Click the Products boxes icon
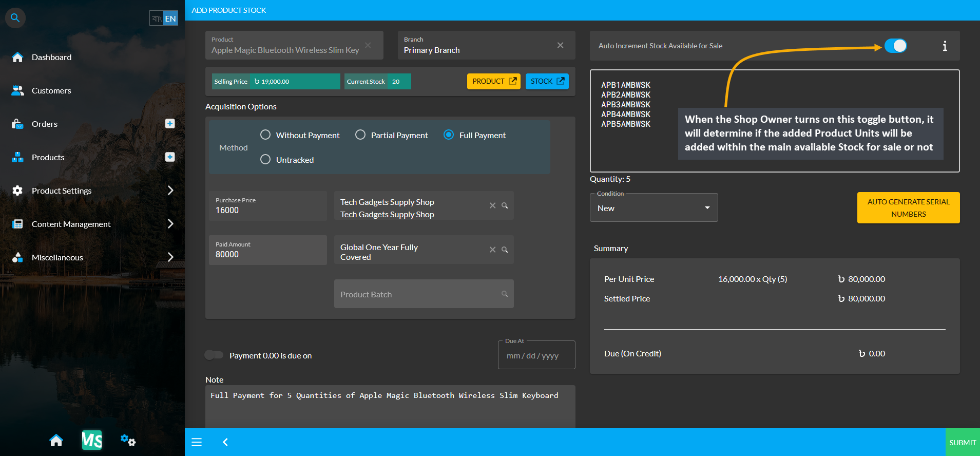Image resolution: width=980 pixels, height=456 pixels. [17, 157]
